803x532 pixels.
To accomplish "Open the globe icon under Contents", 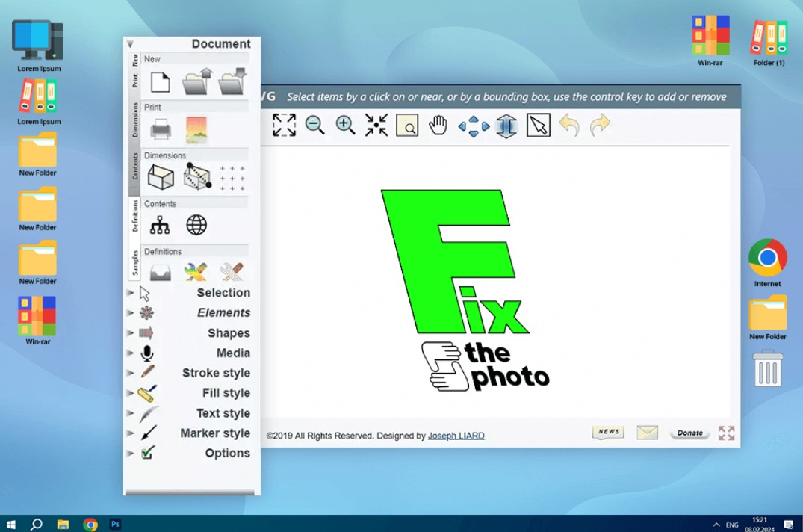I will click(196, 225).
